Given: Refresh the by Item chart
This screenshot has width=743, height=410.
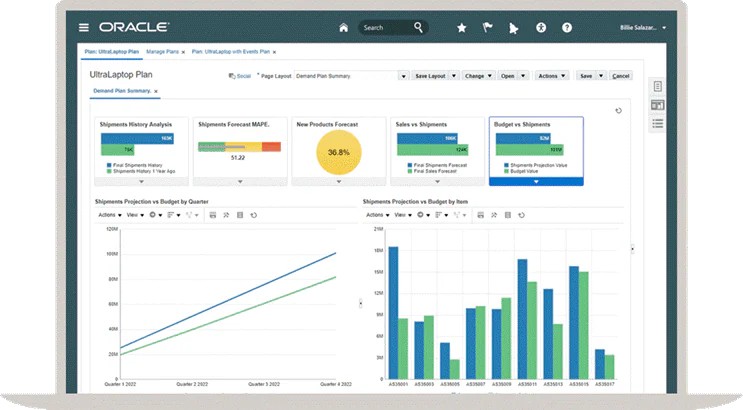Looking at the screenshot, I should point(521,215).
